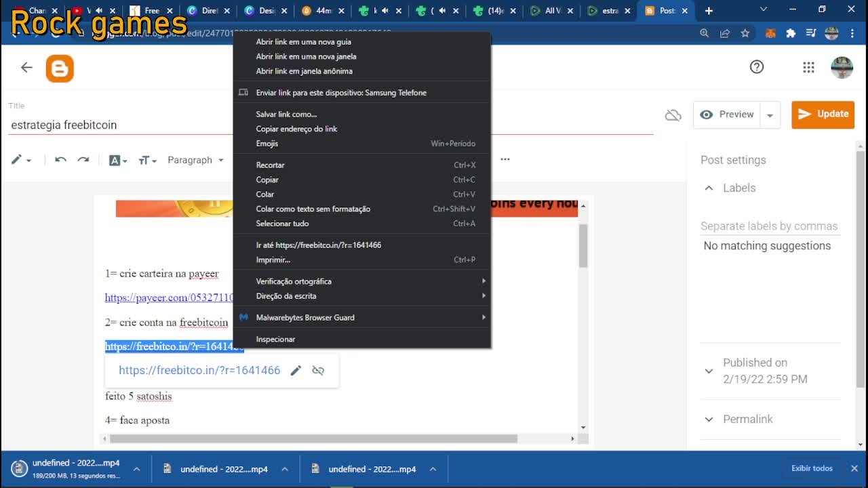Click the MetaMask fox extension icon

[x=770, y=33]
